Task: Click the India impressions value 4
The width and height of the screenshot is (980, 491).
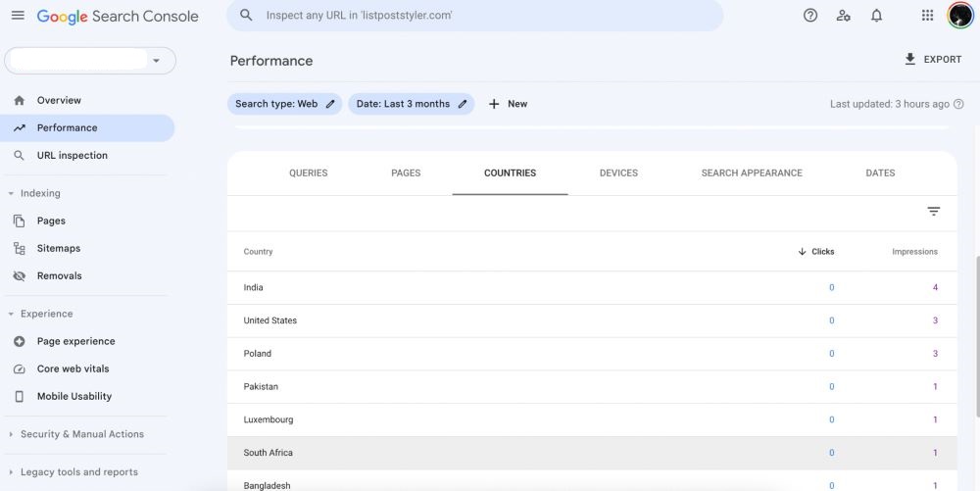Action: click(x=935, y=287)
